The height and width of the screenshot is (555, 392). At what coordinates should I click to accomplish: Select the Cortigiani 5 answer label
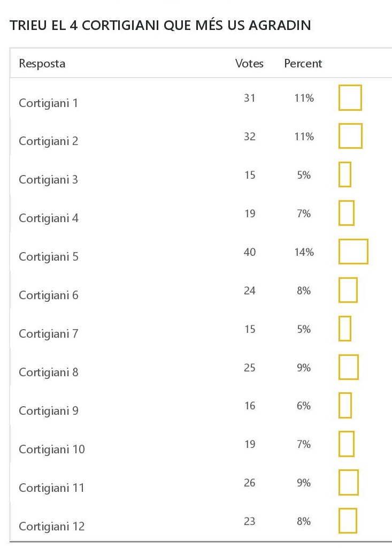coord(48,257)
